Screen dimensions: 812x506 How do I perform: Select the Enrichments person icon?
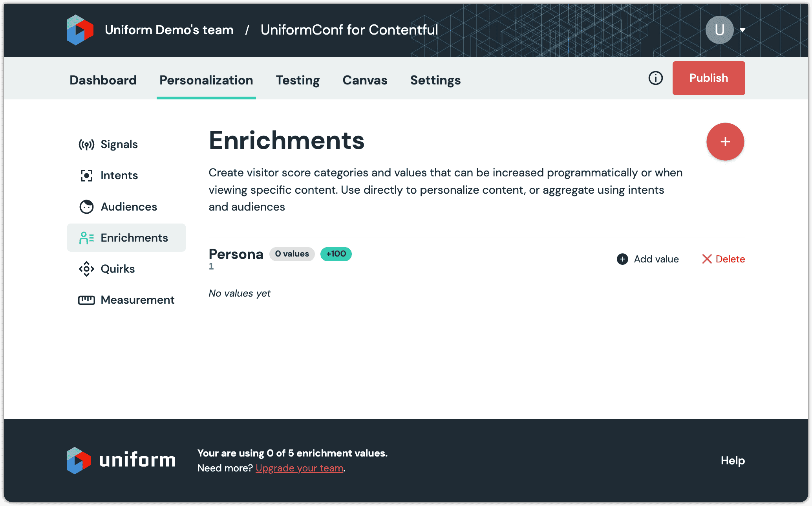click(86, 237)
